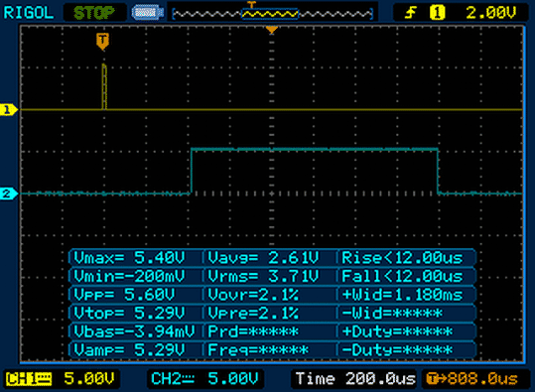Select the channel 2 ground level marker
This screenshot has width=535, height=392.
[8, 194]
